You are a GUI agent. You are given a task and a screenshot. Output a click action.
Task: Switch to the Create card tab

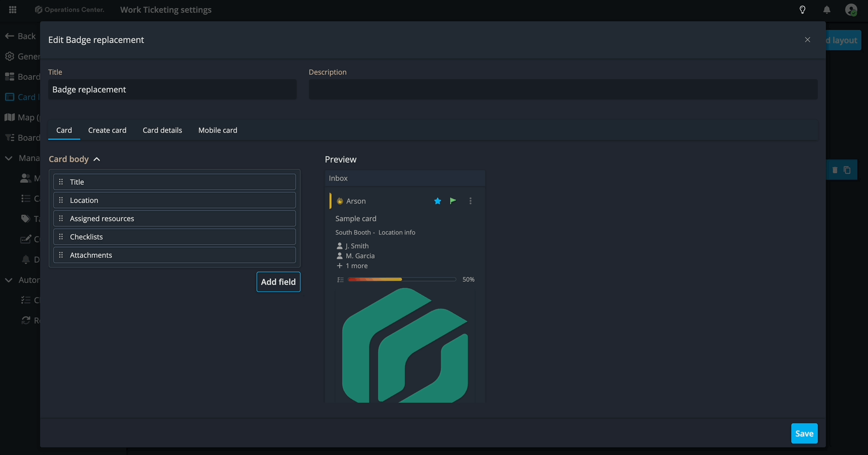107,130
